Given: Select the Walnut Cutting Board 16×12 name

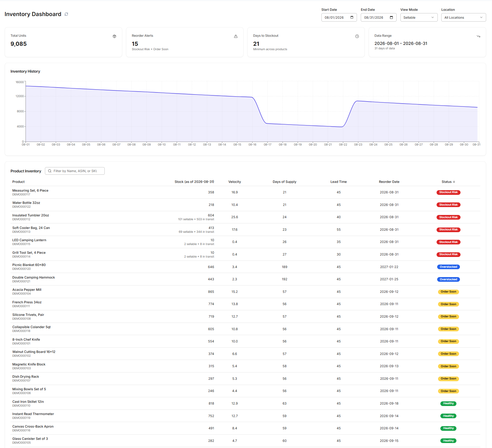Looking at the screenshot, I should pos(34,352).
